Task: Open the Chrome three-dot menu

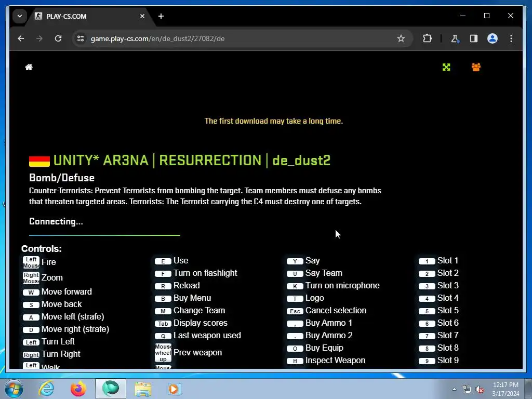Action: (511, 38)
